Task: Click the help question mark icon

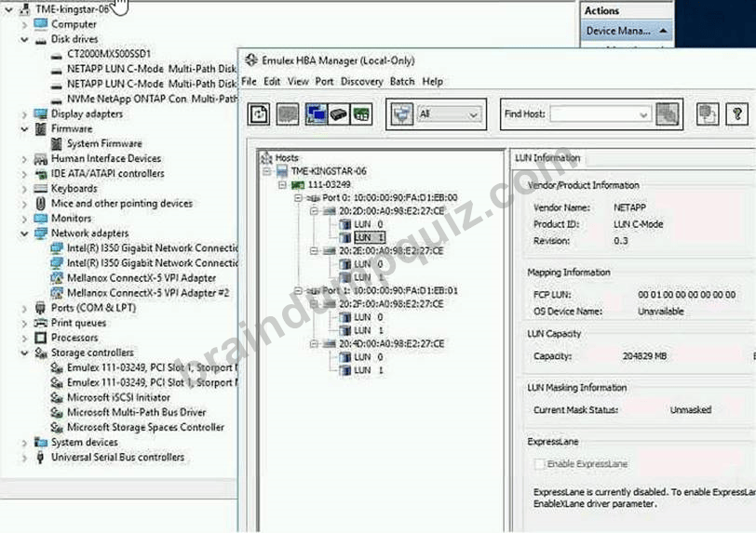Action: [x=736, y=114]
